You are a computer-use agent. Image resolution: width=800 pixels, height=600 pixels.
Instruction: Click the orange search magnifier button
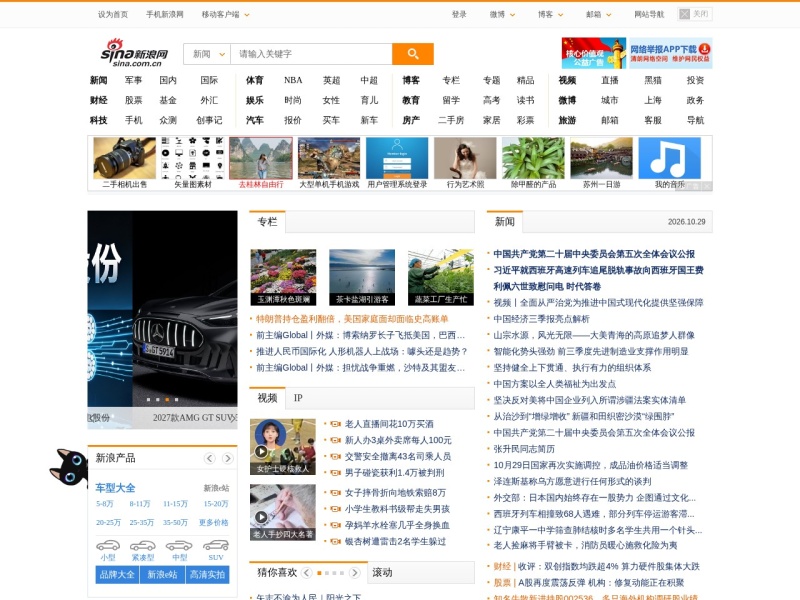(413, 54)
